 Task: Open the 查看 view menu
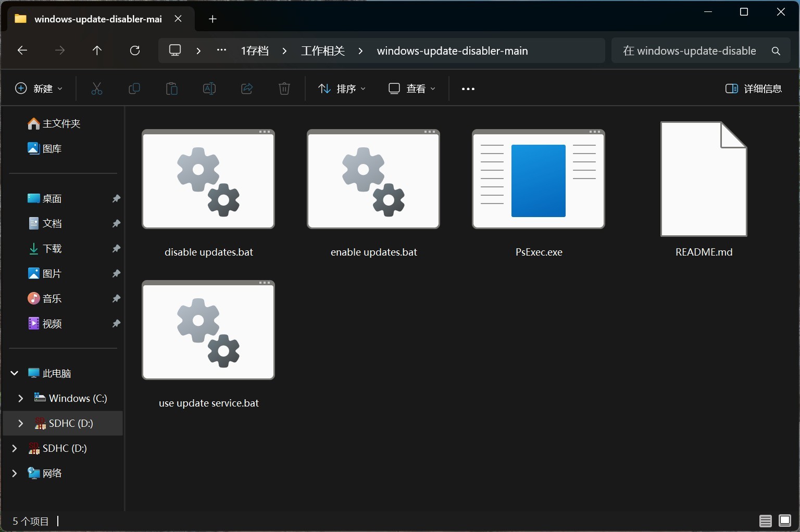pos(412,88)
